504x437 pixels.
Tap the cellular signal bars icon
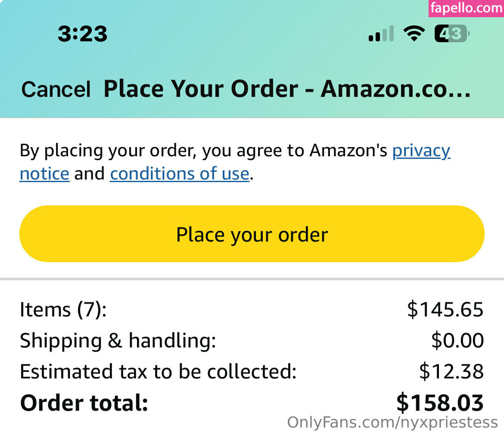381,34
